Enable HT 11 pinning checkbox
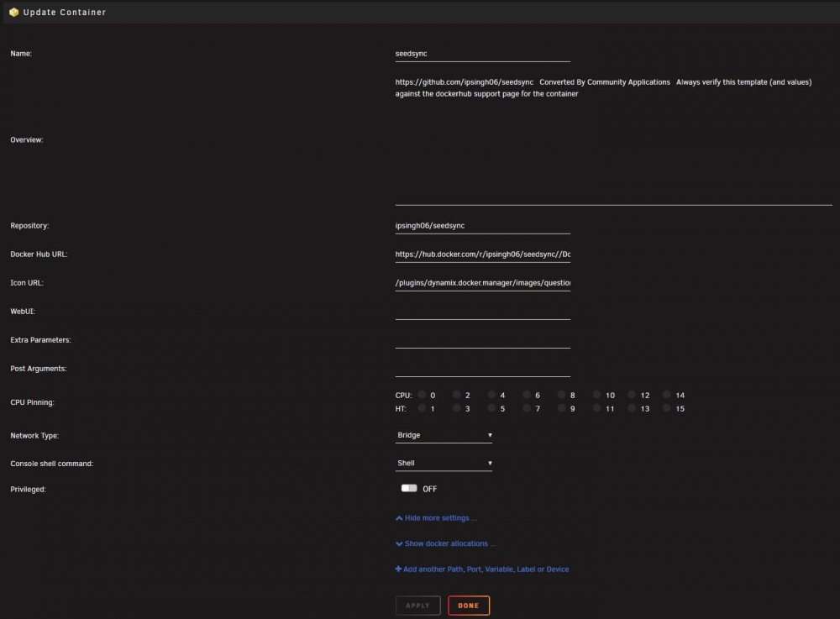The width and height of the screenshot is (840, 619). click(x=596, y=408)
